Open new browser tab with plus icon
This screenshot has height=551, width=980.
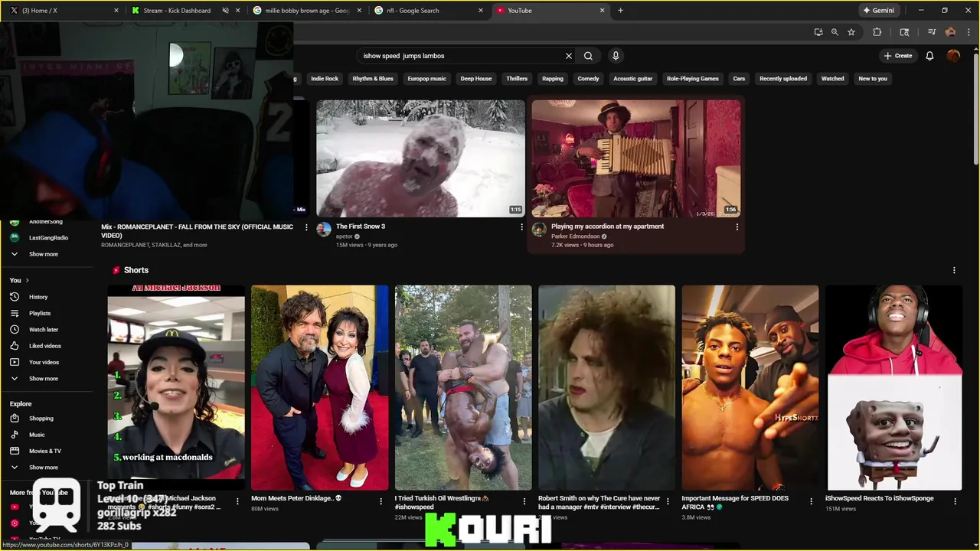[620, 11]
